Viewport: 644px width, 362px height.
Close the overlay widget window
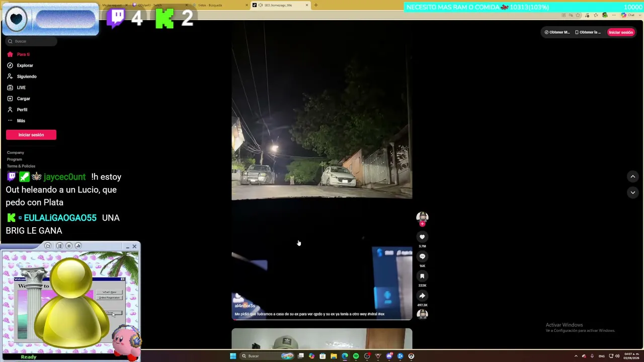point(134,246)
